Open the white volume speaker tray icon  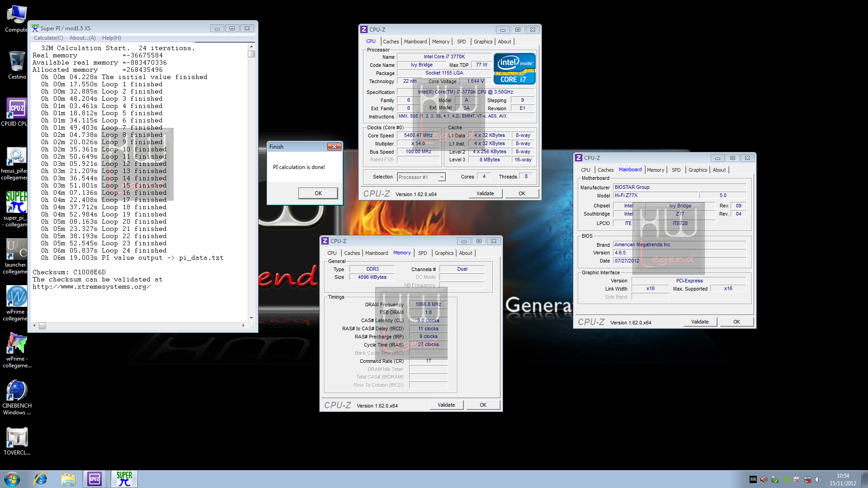(818, 479)
